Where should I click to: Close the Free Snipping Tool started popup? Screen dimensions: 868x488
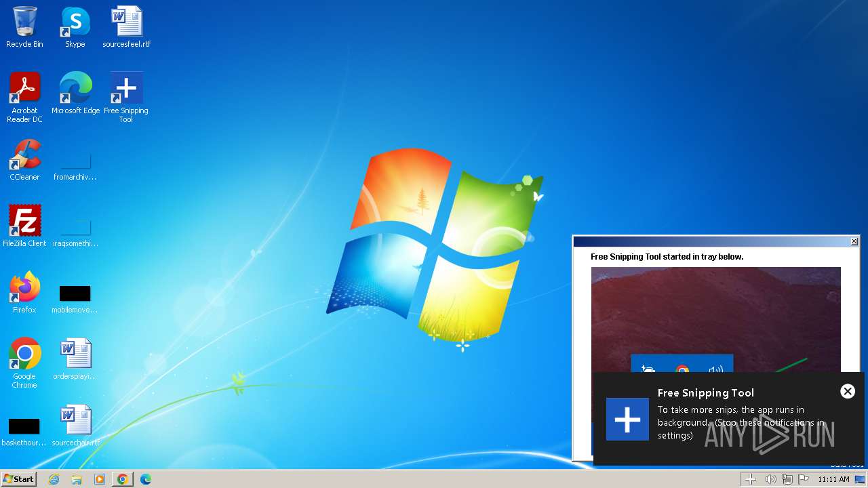(x=854, y=241)
